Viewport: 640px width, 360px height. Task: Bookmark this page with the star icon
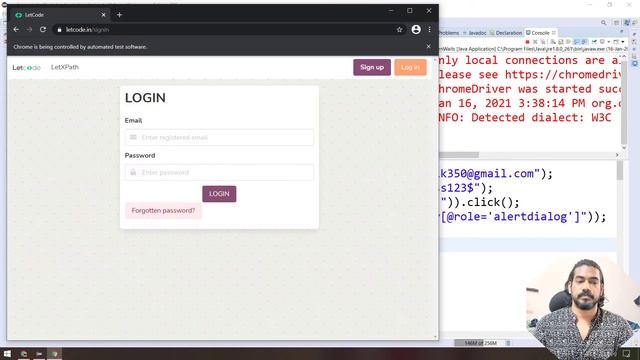pyautogui.click(x=400, y=29)
